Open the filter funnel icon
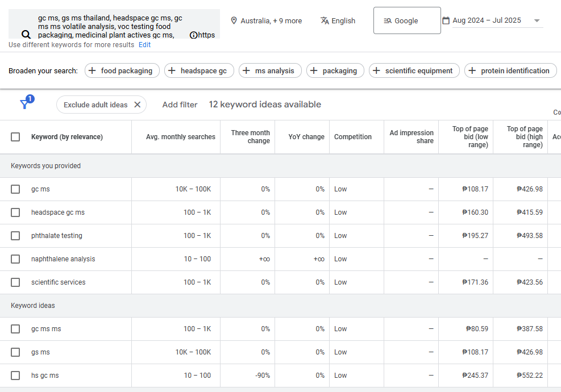Image resolution: width=561 pixels, height=392 pixels. coord(24,104)
